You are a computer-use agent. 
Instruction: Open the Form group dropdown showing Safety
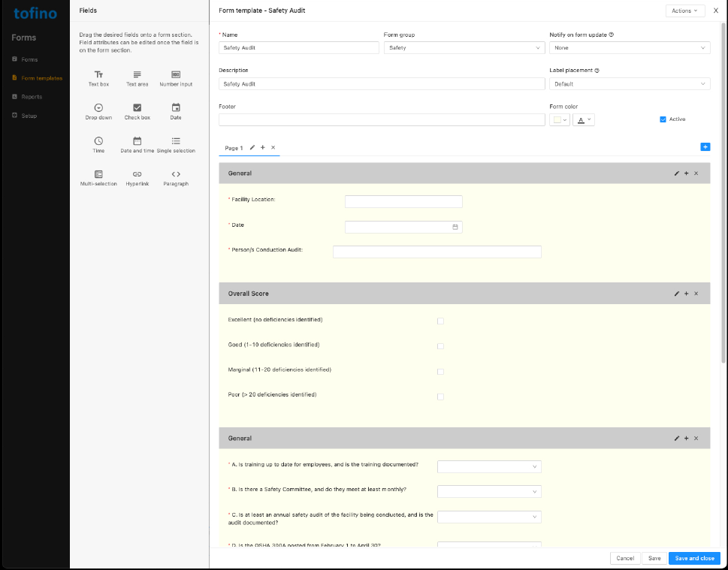point(464,48)
